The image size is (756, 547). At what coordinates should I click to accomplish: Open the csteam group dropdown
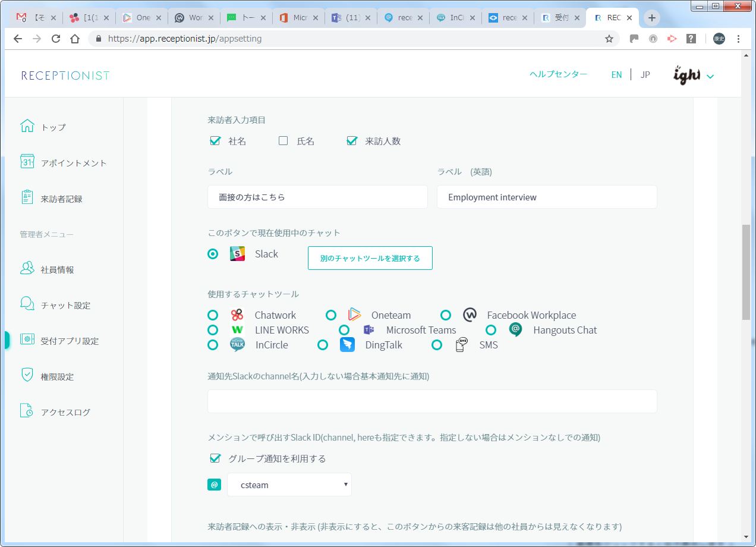coord(289,485)
